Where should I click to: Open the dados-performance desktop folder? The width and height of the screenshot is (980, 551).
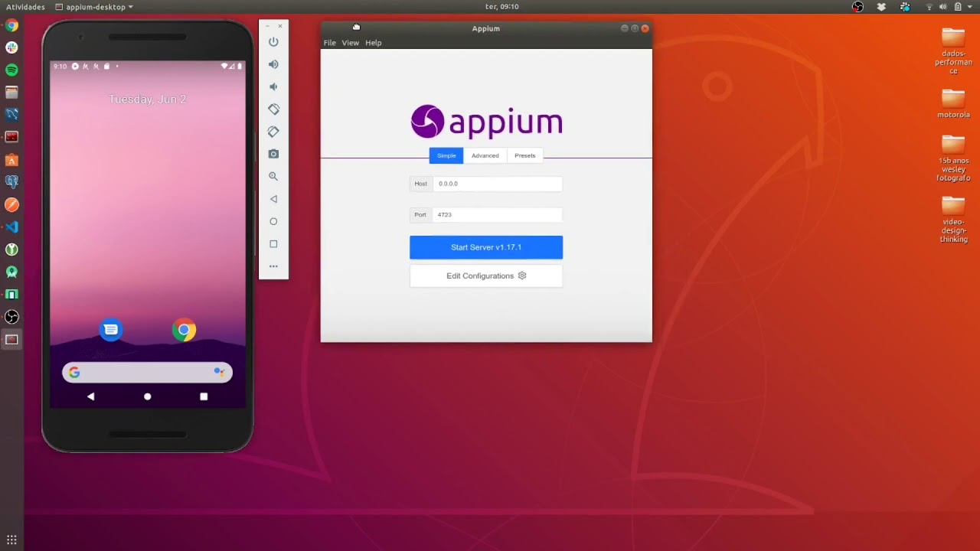coord(953,51)
